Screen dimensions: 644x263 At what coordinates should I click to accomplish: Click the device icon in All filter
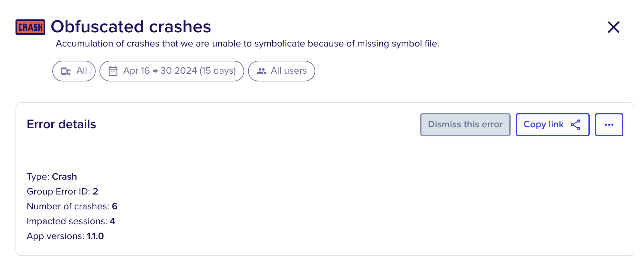coord(66,71)
